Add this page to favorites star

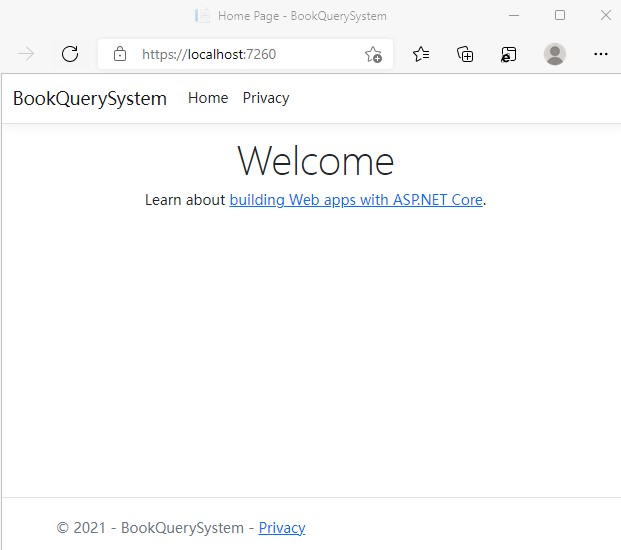pyautogui.click(x=373, y=54)
